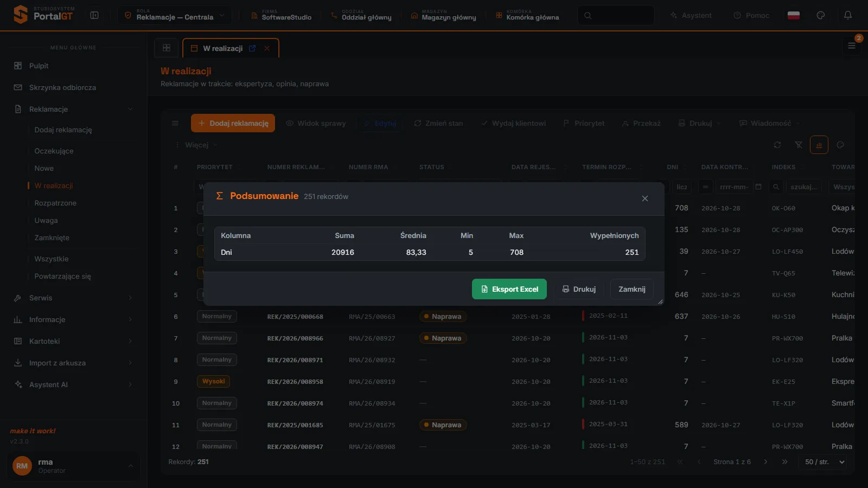868x488 pixels.
Task: Close the Podsumowanie summary dialog
Action: 645,198
